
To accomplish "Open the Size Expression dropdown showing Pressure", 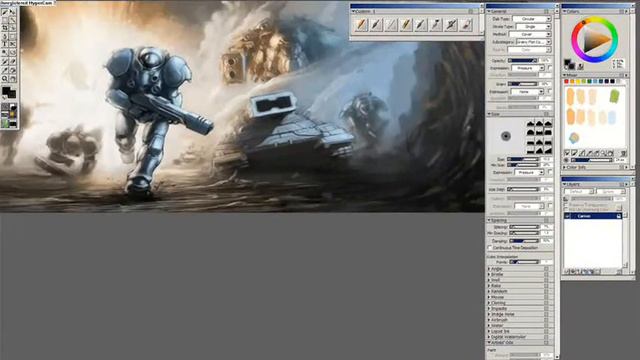I will [529, 173].
